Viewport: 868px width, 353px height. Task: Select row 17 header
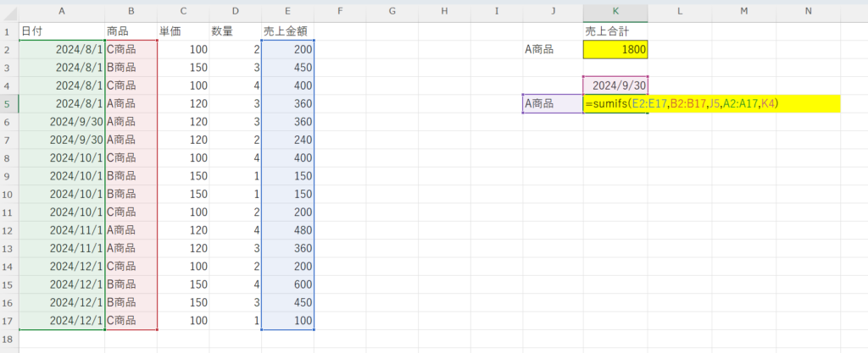[9, 321]
